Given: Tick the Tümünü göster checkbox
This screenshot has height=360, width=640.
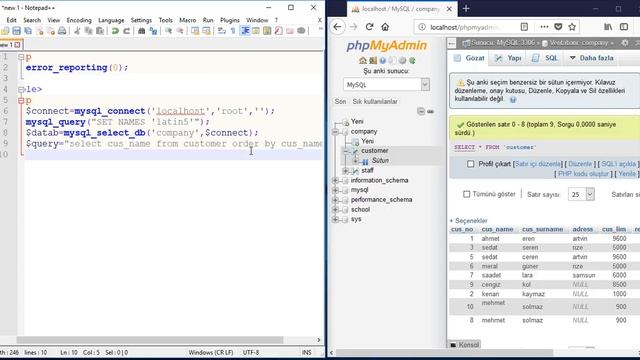Looking at the screenshot, I should 467,194.
